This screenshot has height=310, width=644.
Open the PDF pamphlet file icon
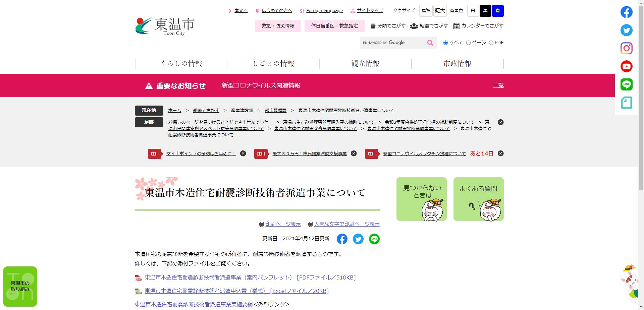tap(138, 278)
